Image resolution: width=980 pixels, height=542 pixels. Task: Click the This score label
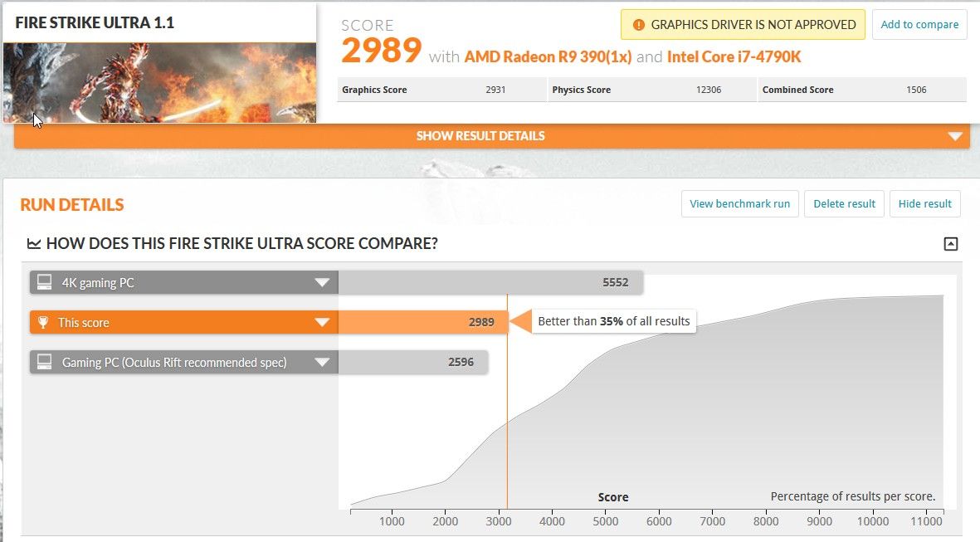[x=83, y=323]
